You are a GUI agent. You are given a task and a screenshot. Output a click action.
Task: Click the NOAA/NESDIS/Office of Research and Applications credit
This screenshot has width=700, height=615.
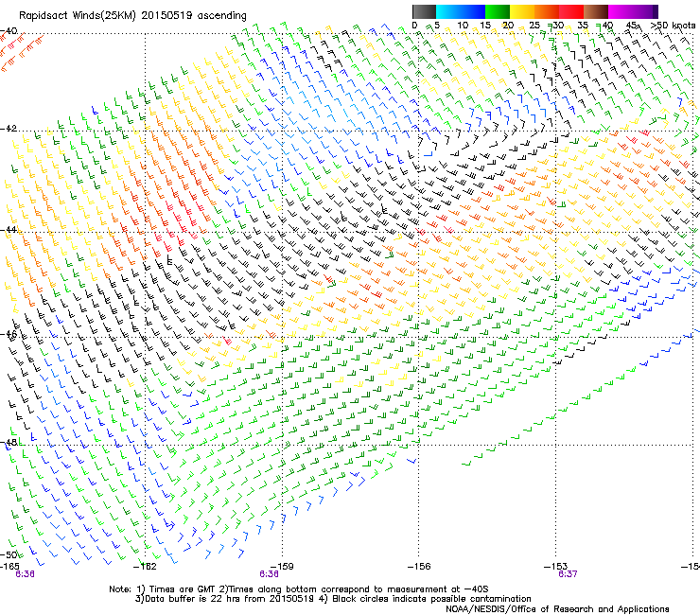pyautogui.click(x=557, y=608)
